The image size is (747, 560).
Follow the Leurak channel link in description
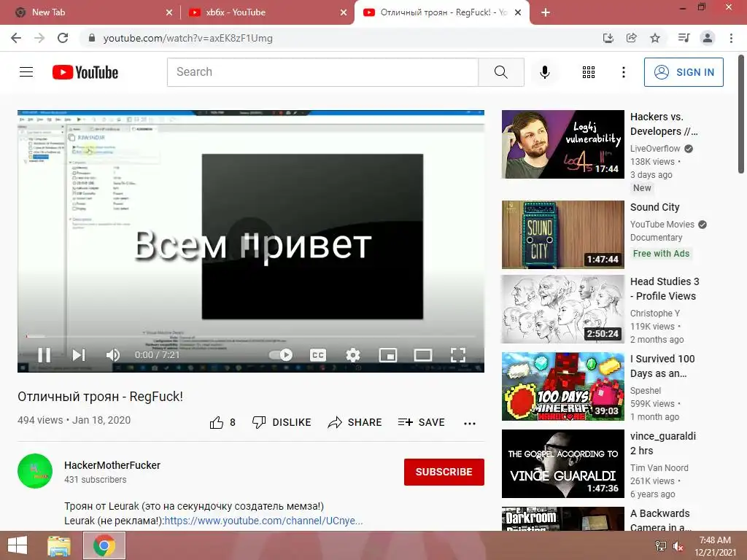(x=263, y=521)
